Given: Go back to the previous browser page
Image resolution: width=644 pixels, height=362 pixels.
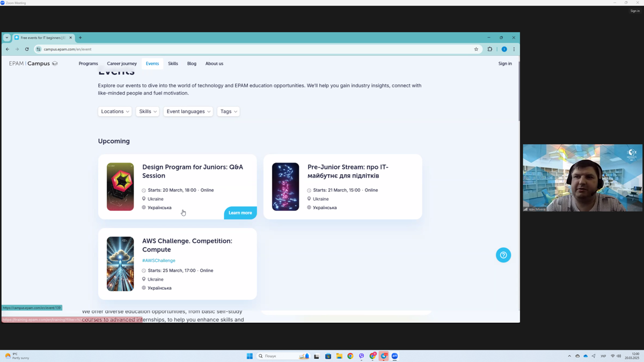Looking at the screenshot, I should click(x=8, y=49).
